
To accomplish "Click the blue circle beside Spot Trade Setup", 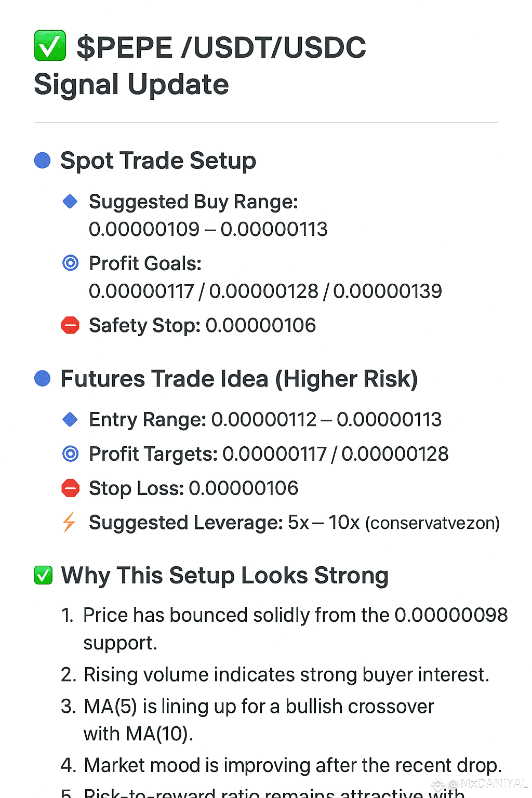I will [42, 160].
